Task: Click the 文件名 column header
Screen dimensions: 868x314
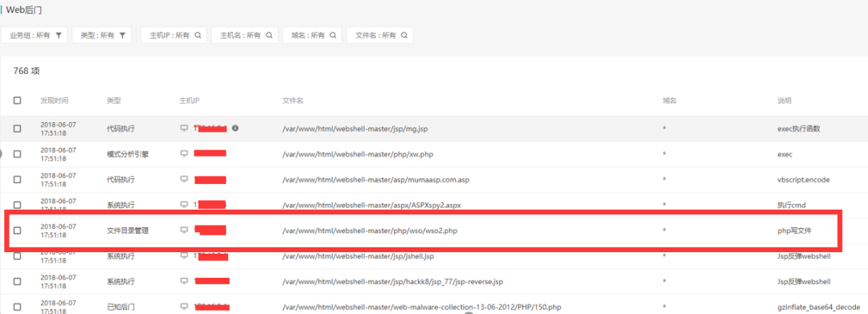Action: pos(293,100)
